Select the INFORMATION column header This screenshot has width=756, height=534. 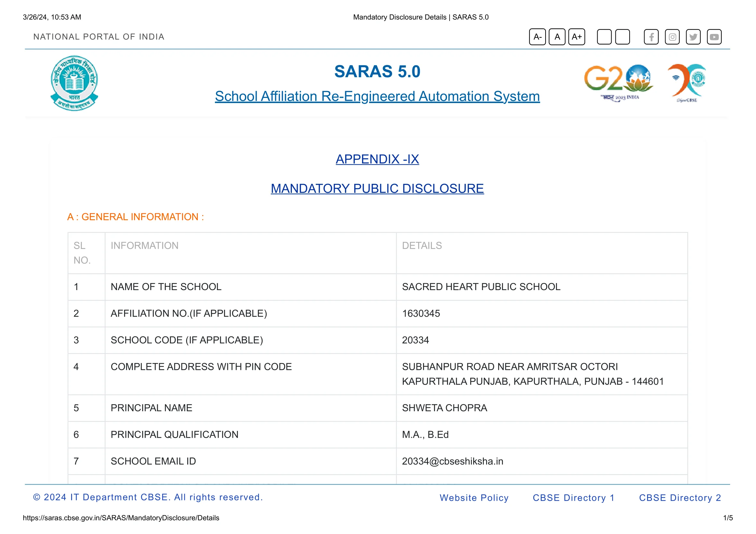coord(250,253)
